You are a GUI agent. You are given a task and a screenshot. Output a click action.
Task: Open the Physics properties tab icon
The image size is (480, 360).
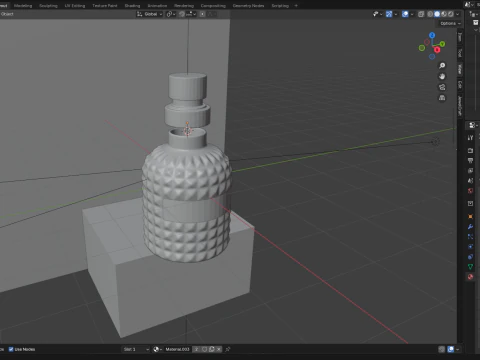click(470, 247)
